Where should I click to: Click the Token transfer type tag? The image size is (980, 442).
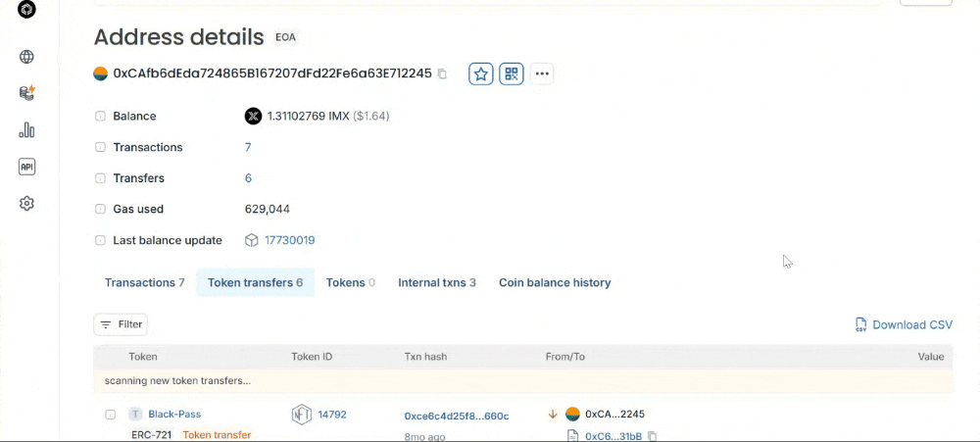217,435
